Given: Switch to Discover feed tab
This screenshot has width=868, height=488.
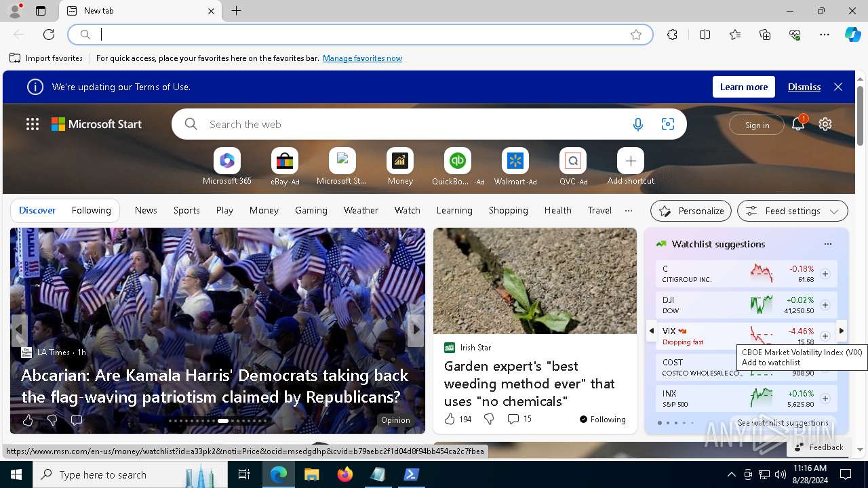Looking at the screenshot, I should [37, 210].
